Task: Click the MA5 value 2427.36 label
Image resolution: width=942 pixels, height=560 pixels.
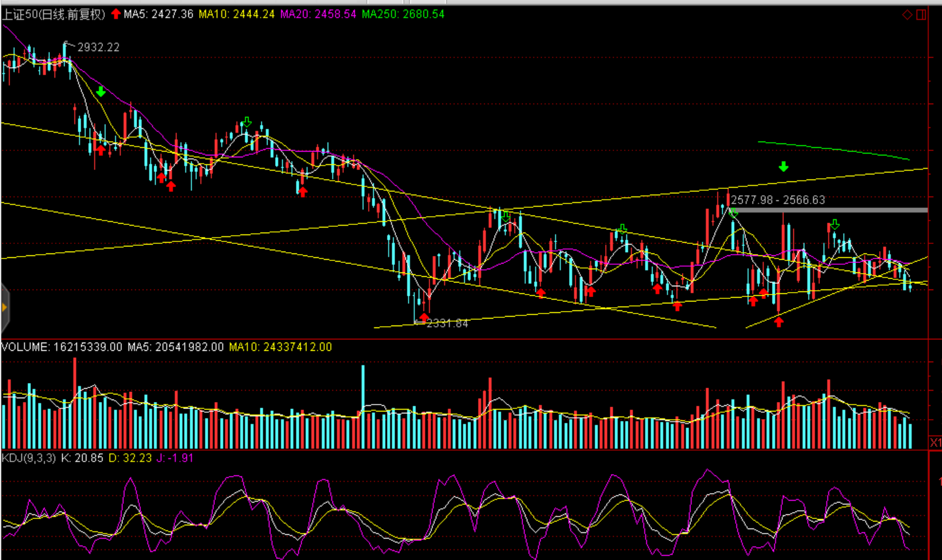Action: [x=159, y=14]
